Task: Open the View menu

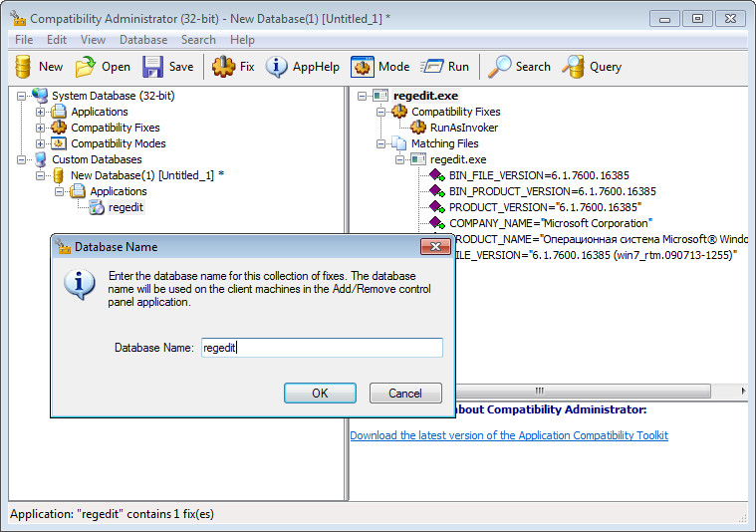Action: click(x=93, y=40)
